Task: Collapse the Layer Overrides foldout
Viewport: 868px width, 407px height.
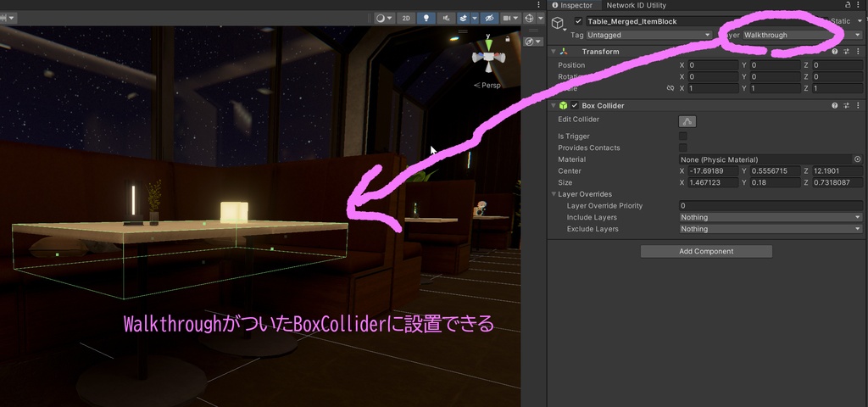Action: (554, 194)
